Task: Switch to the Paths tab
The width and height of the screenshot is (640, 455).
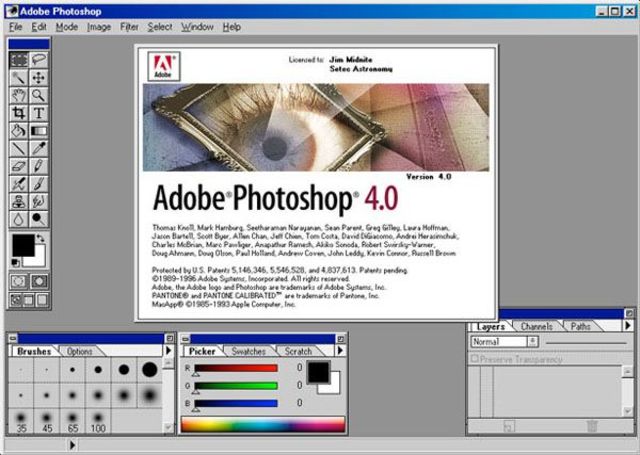Action: pos(580,326)
